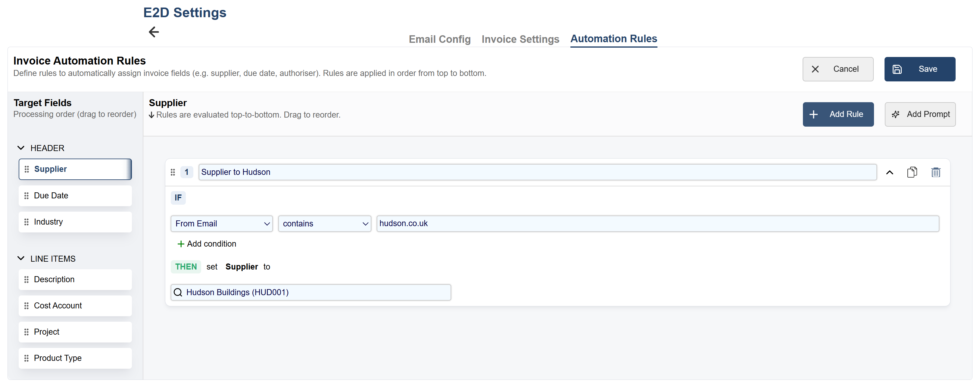Switch to Email Config tab
The width and height of the screenshot is (980, 388).
point(439,39)
